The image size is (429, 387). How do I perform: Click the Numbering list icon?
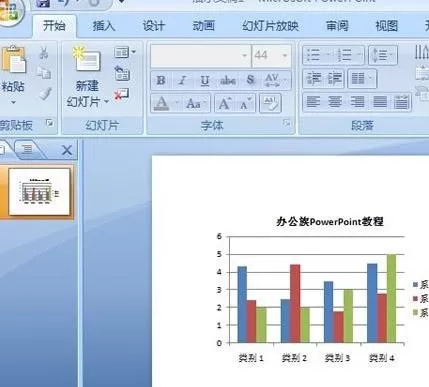pos(344,55)
